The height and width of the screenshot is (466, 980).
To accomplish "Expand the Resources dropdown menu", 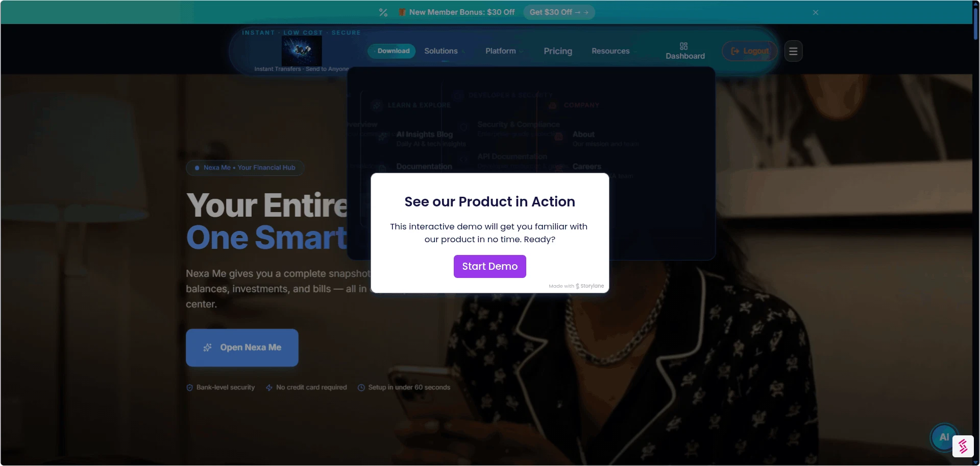I will (x=614, y=51).
